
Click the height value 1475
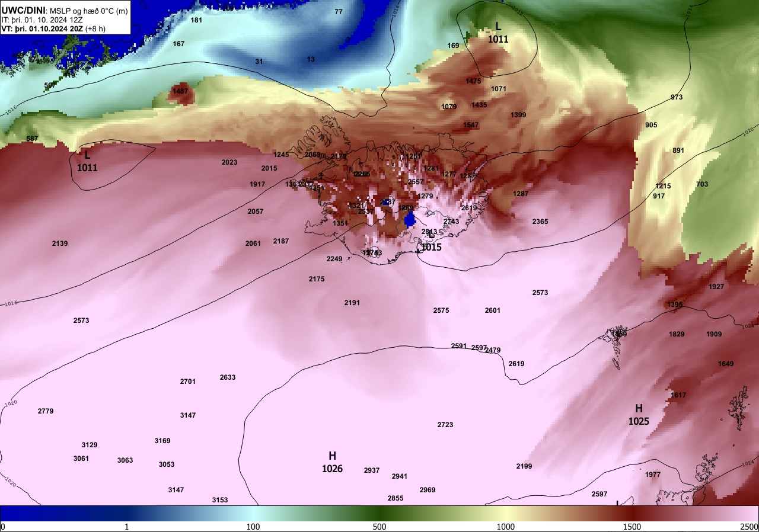pos(474,81)
